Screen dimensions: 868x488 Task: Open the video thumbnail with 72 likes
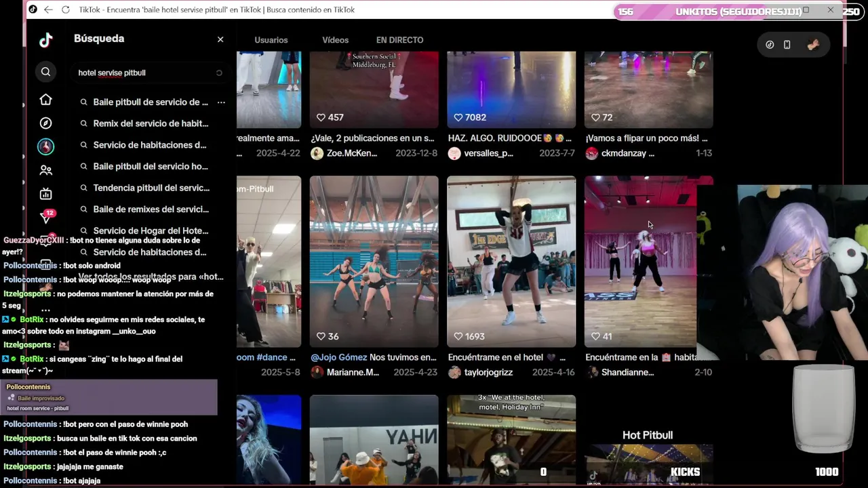(648, 89)
